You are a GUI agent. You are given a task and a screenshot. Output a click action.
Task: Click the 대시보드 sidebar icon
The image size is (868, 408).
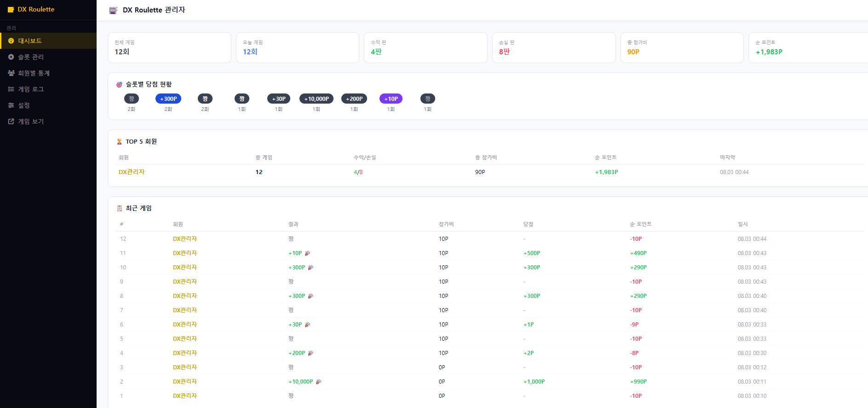pyautogui.click(x=11, y=41)
